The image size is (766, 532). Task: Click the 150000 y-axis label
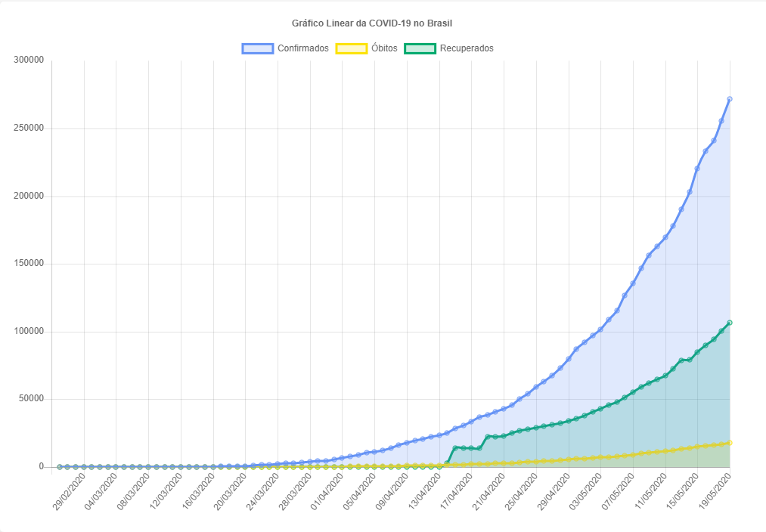(x=29, y=264)
